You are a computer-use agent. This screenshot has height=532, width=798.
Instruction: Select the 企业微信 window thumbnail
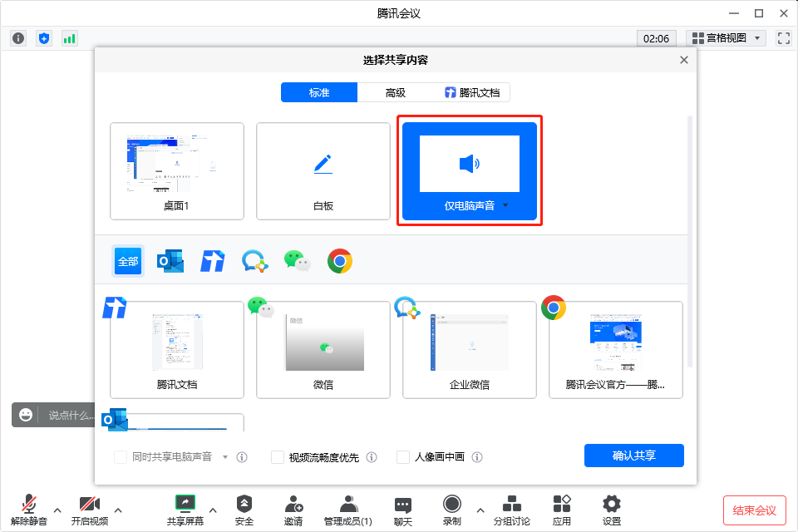470,350
